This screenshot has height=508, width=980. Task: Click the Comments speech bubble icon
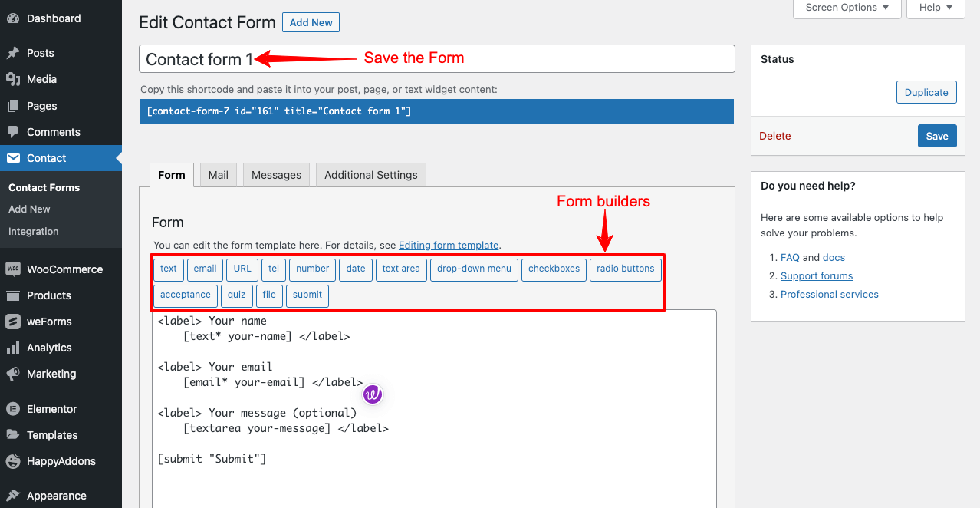[13, 132]
